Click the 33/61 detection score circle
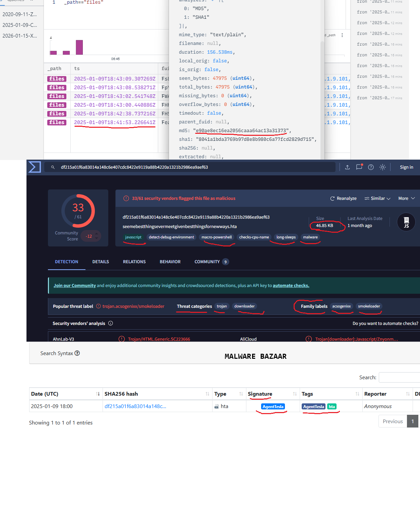Viewport: 420px width, 510px height. [x=78, y=211]
